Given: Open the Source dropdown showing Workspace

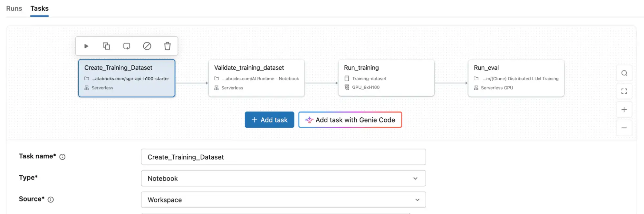Looking at the screenshot, I should [284, 200].
